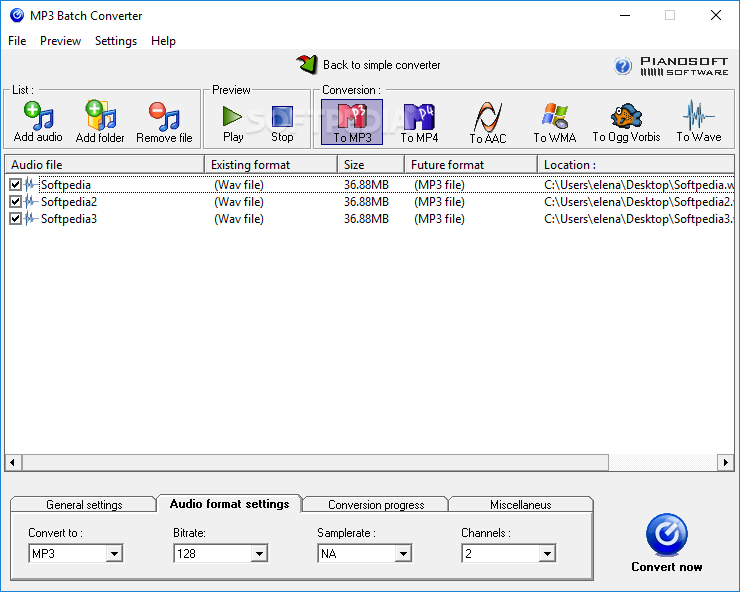
Task: Click the horizontal scrollbar thumb
Action: coord(315,463)
